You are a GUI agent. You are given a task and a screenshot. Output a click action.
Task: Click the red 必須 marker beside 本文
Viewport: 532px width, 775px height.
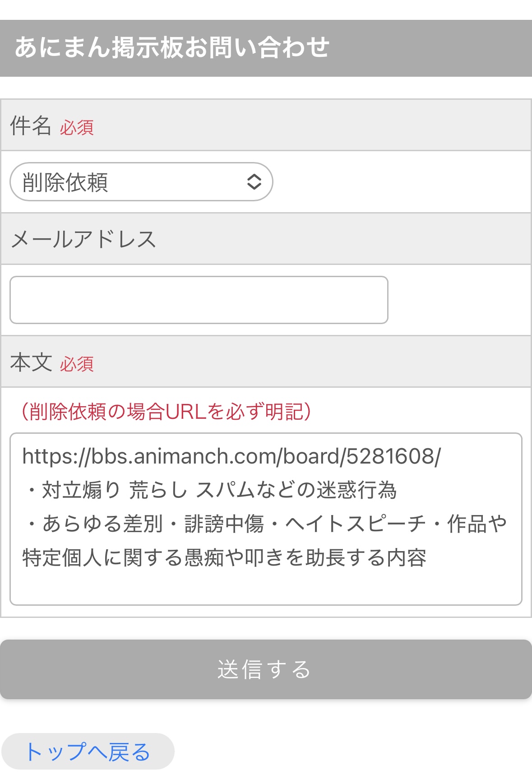coord(77,364)
